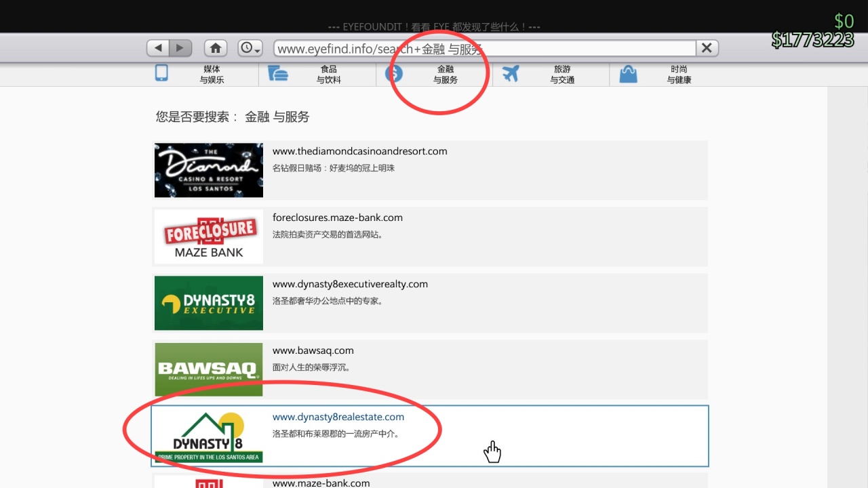The width and height of the screenshot is (868, 488).
Task: Open the Dynasty 8 real estate logo thumbnail
Action: (x=209, y=436)
